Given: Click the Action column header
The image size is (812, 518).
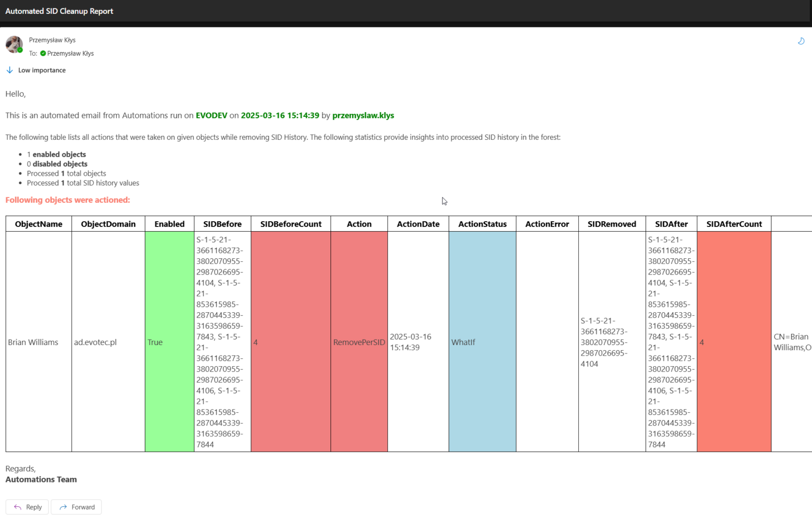Looking at the screenshot, I should tap(358, 224).
